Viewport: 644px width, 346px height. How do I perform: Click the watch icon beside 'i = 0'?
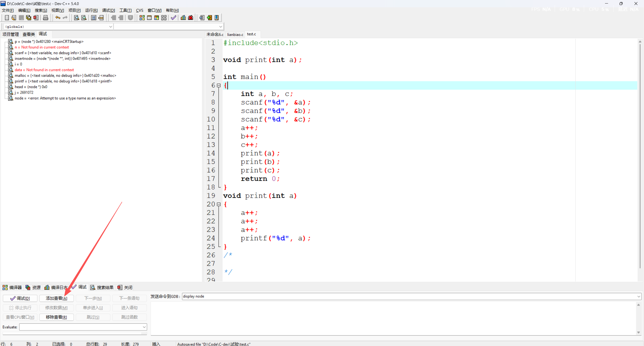(x=11, y=64)
